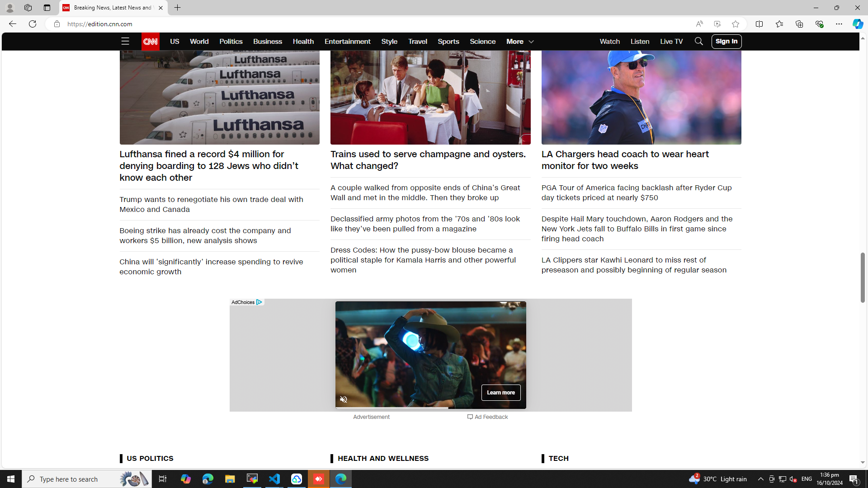
Task: Open the Collections icon
Action: (799, 24)
